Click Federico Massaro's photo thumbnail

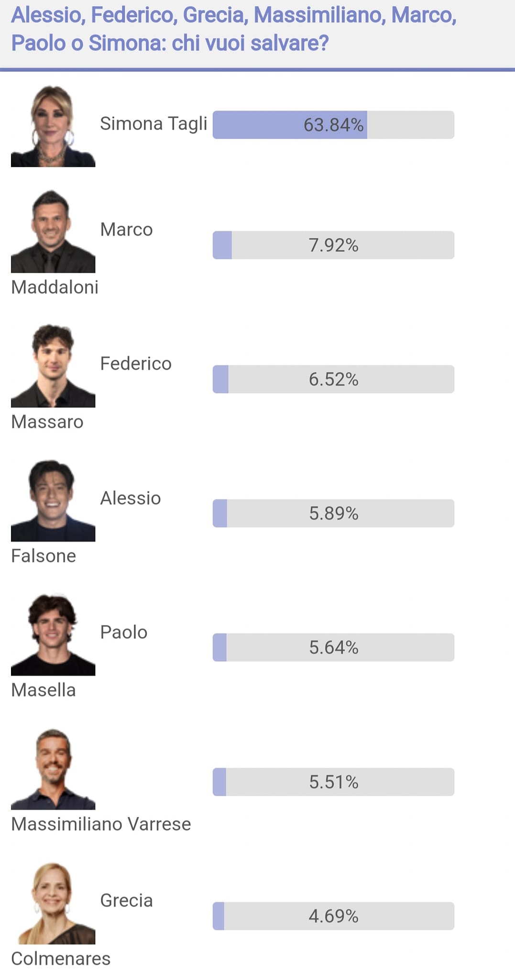click(53, 365)
